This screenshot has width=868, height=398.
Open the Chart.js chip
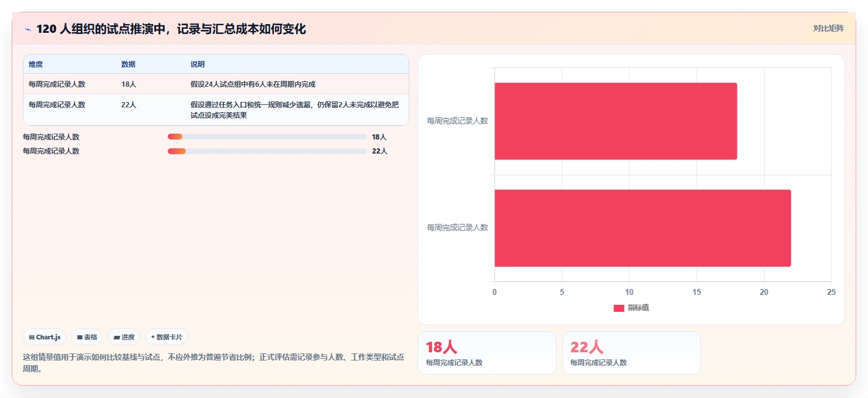tap(45, 337)
